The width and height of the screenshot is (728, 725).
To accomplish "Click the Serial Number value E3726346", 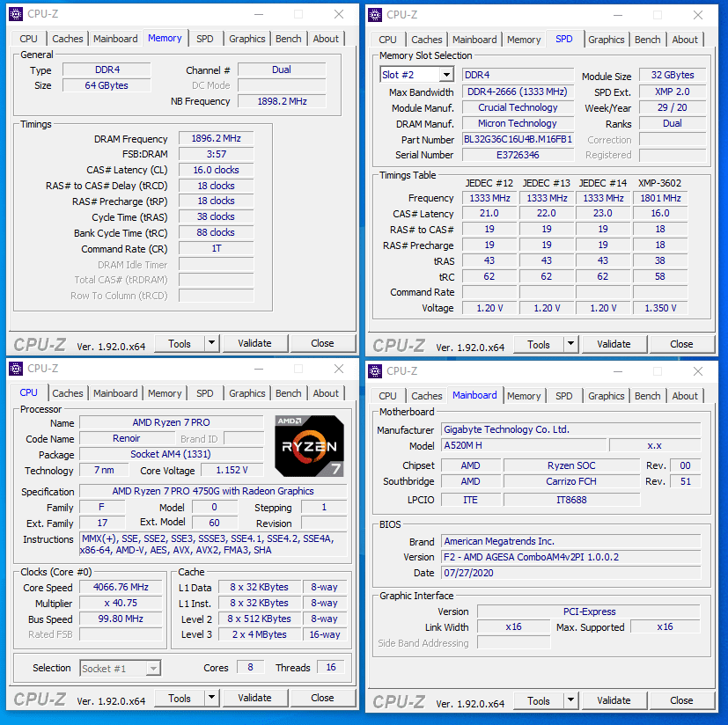I will (x=518, y=155).
